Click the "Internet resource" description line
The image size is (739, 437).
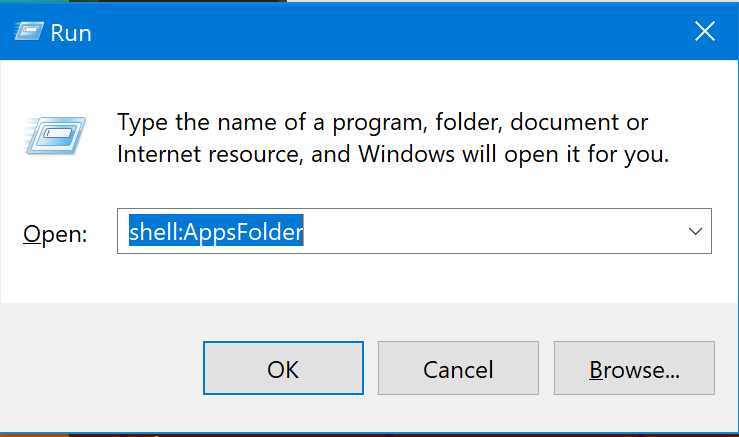(393, 154)
